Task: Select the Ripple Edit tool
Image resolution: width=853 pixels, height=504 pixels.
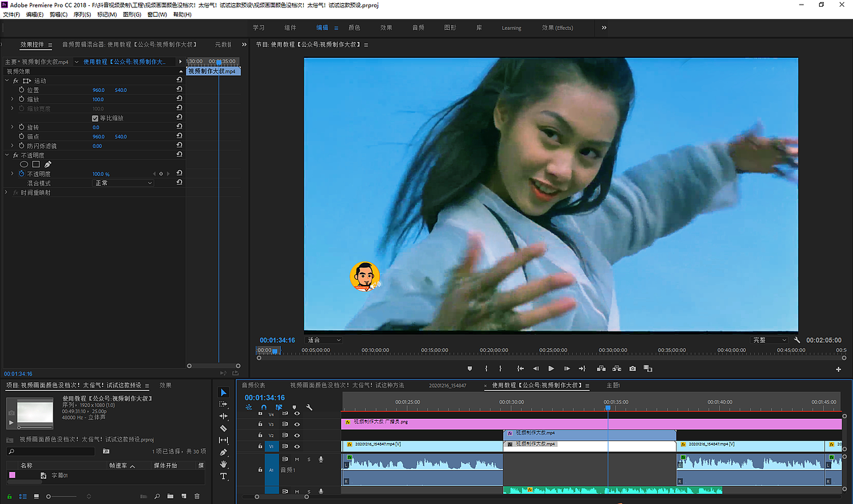Action: click(223, 416)
